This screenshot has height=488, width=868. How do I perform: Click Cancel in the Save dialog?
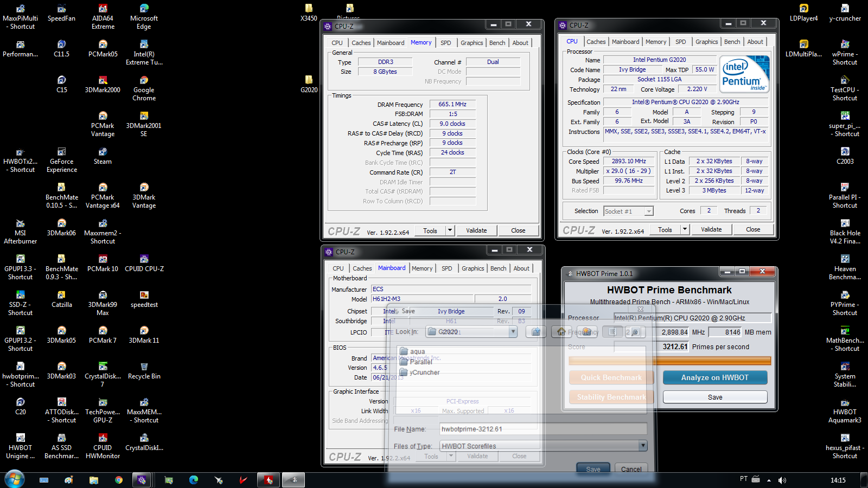[x=631, y=469]
